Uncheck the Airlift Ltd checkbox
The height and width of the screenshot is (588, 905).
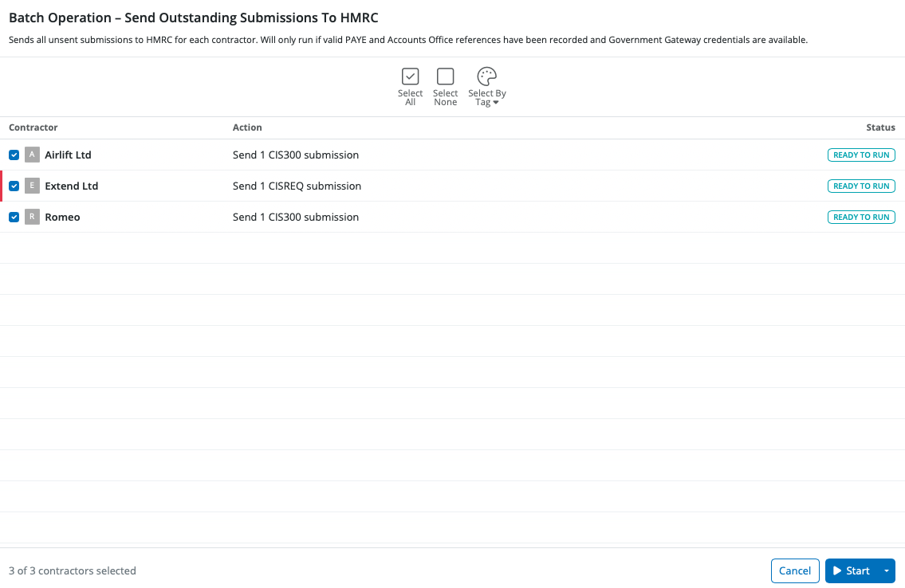pos(14,155)
